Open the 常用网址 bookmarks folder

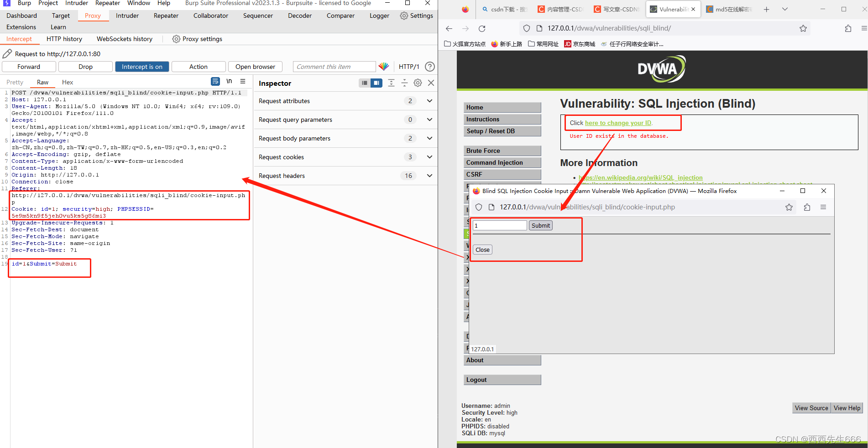pos(543,44)
